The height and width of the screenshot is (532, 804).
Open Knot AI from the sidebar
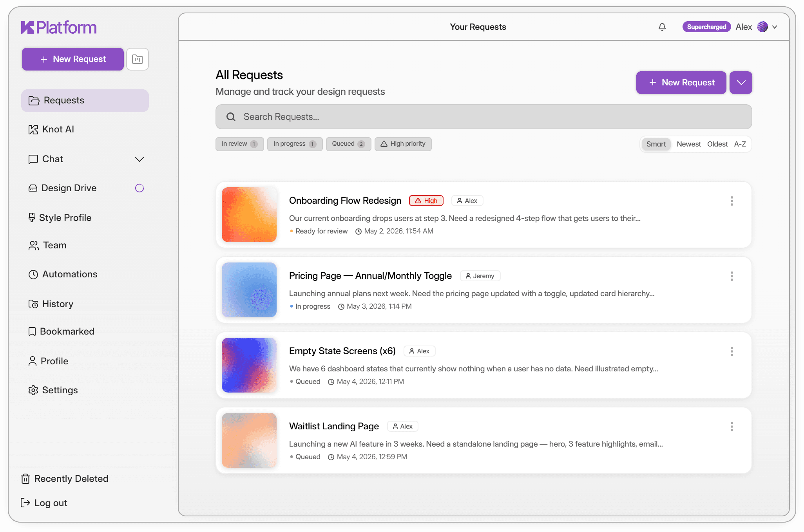(85, 129)
